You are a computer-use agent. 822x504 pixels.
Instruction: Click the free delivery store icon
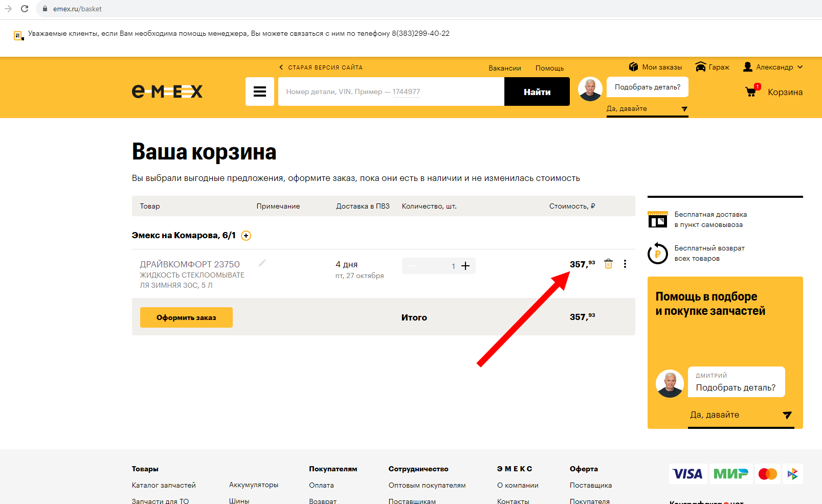pos(658,219)
